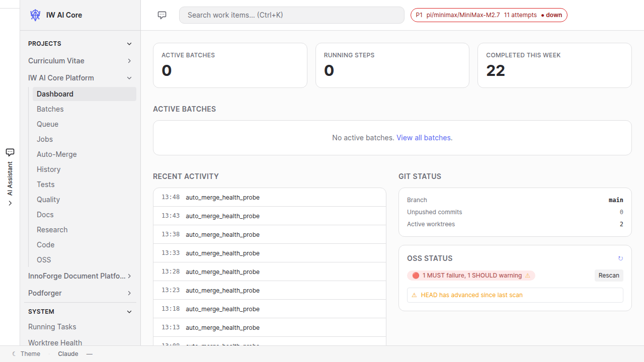Select Dashboard in the sidebar
This screenshot has width=644, height=362.
[x=85, y=94]
